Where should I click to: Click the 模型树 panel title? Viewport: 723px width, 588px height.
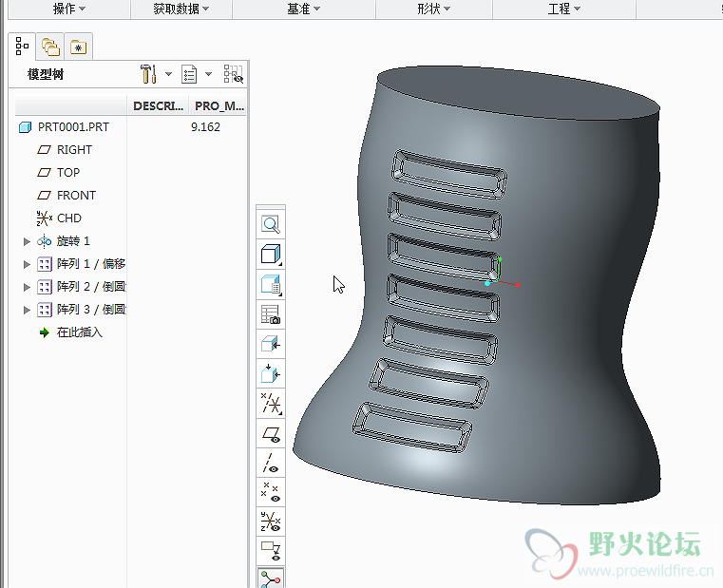(46, 74)
